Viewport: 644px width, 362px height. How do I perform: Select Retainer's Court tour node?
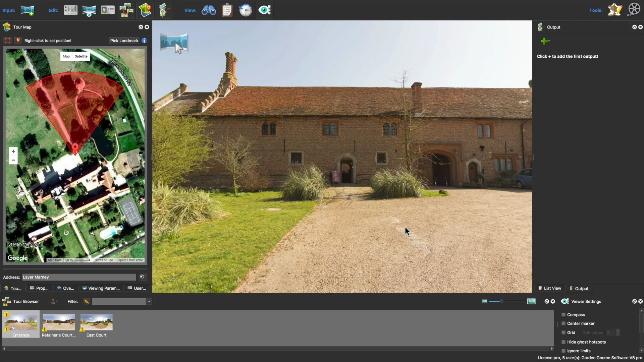pos(58,322)
